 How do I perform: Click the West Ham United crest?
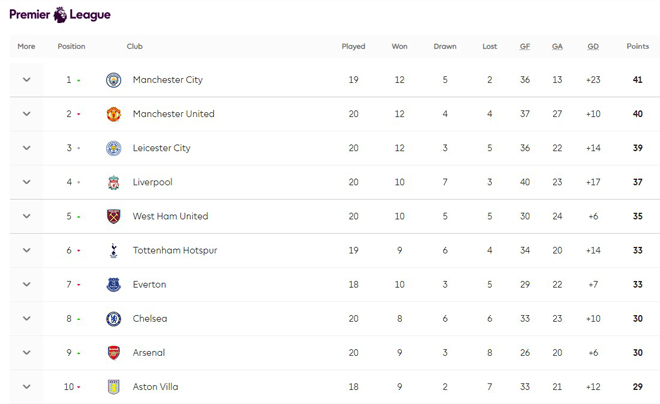tap(113, 216)
